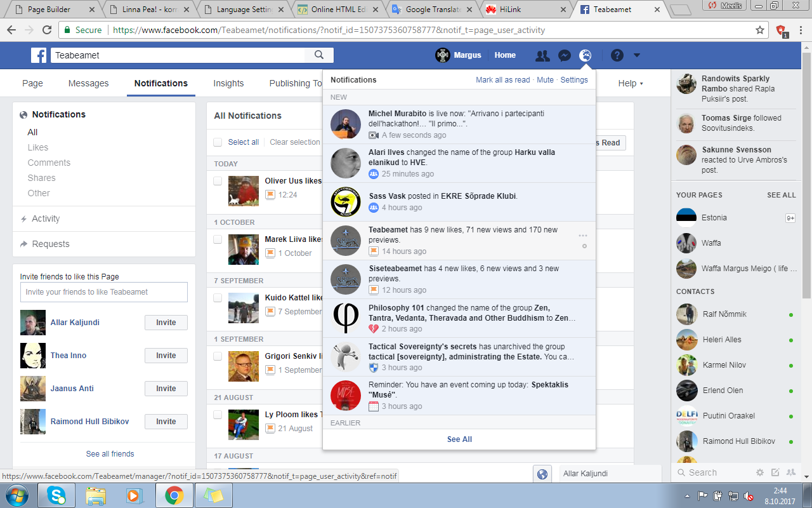
Task: Go back with browser back arrow
Action: (11, 30)
